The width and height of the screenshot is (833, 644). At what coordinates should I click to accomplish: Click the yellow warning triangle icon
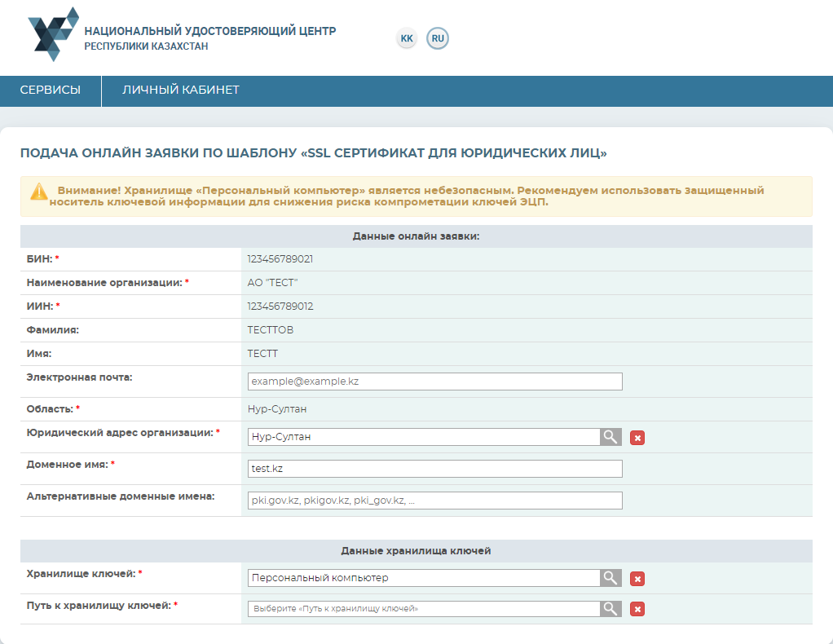click(39, 192)
